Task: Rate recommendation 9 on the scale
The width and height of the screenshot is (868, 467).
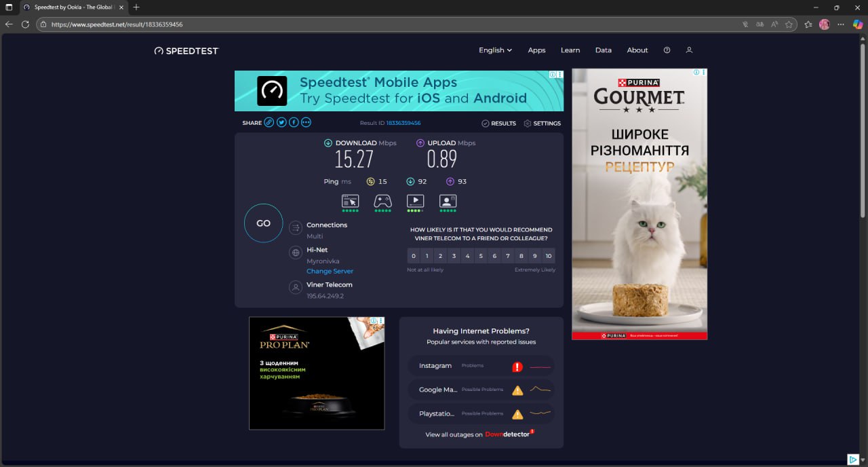Action: coord(535,256)
